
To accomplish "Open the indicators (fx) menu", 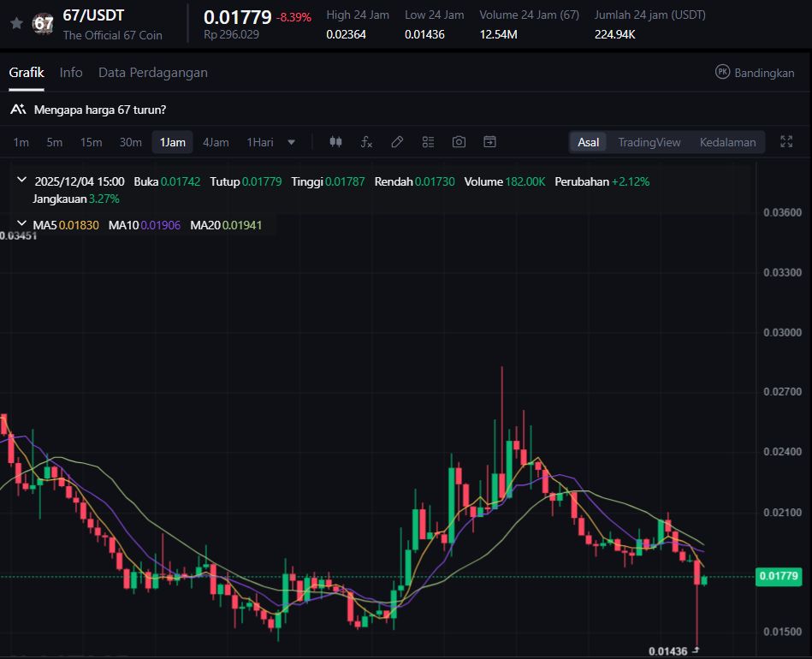I will click(366, 142).
